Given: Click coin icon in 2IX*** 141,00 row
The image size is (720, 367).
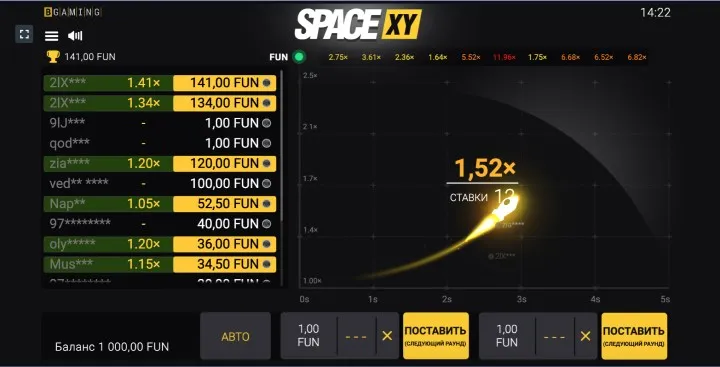Looking at the screenshot, I should click(266, 83).
